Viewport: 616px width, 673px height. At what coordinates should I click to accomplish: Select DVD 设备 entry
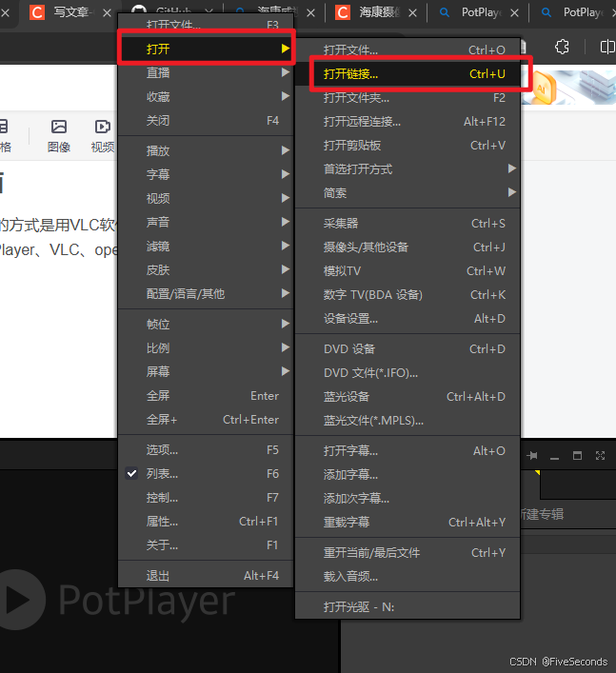pos(407,349)
